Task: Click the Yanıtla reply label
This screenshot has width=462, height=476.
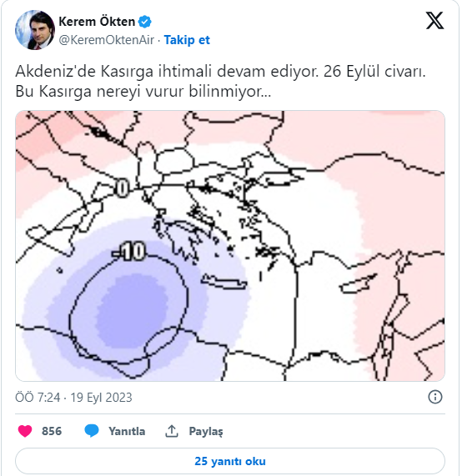Action: point(127,431)
